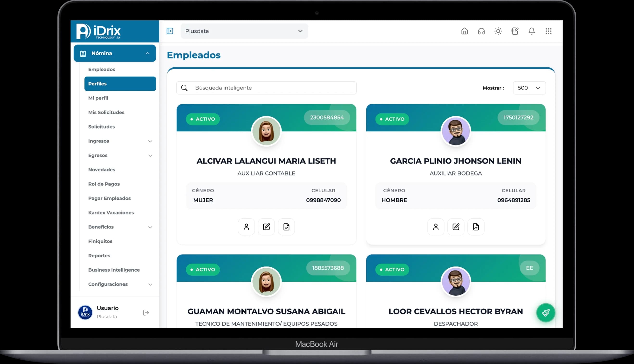Select Perfiles menu item
The height and width of the screenshot is (364, 634).
pos(120,84)
